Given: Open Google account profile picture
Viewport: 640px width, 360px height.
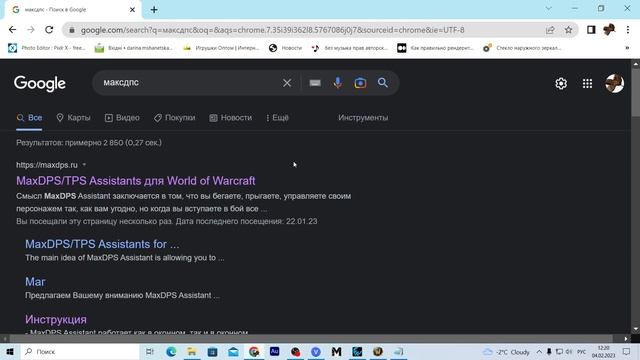Looking at the screenshot, I should 614,83.
